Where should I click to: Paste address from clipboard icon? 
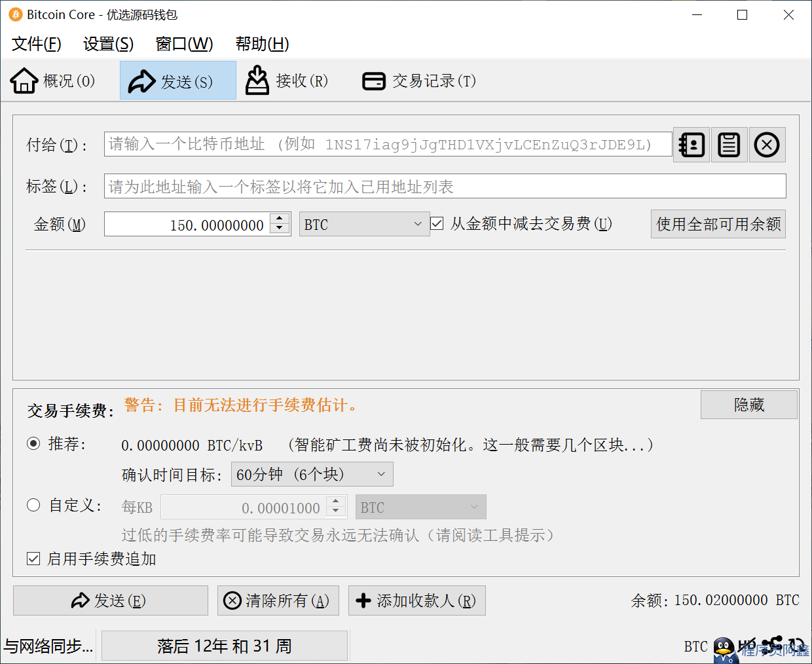click(x=729, y=145)
